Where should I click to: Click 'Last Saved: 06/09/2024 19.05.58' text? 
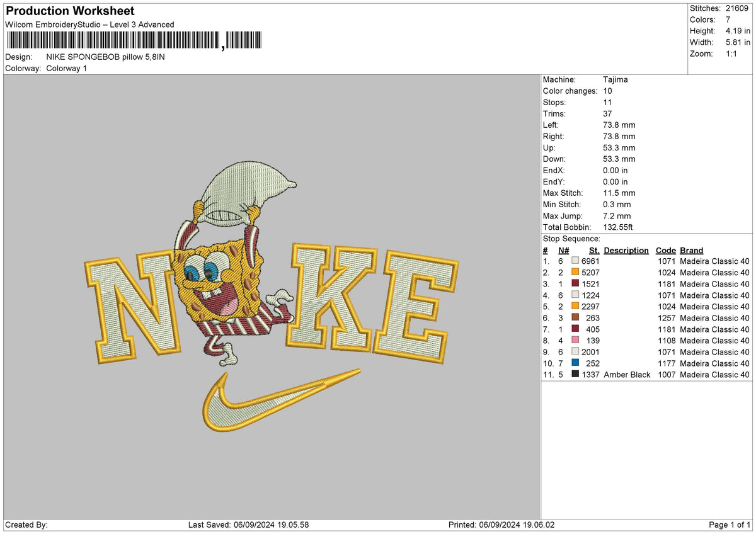click(x=248, y=525)
